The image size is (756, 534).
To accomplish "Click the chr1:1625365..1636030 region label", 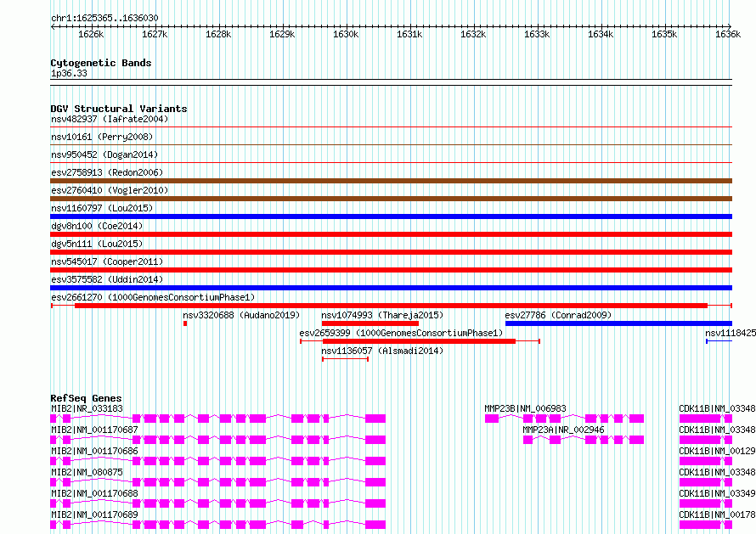I will tap(104, 18).
